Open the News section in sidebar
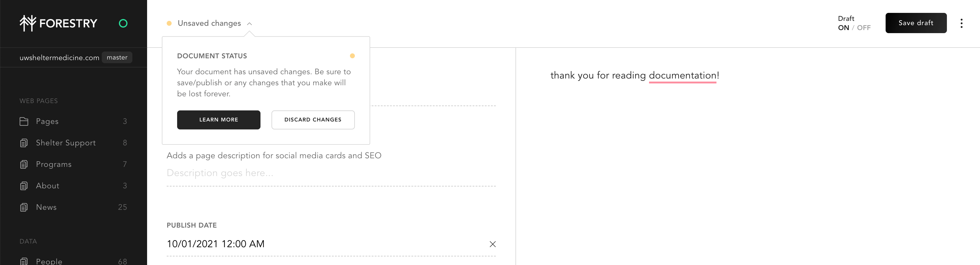 pos(46,208)
